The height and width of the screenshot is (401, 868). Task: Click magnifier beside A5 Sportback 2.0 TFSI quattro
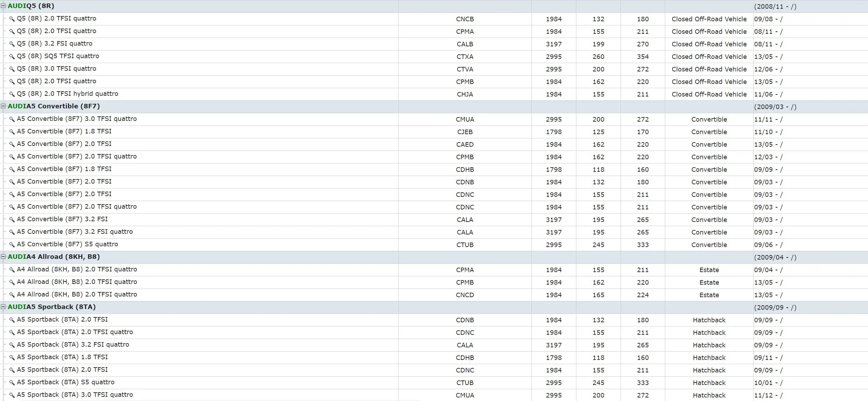click(x=12, y=333)
